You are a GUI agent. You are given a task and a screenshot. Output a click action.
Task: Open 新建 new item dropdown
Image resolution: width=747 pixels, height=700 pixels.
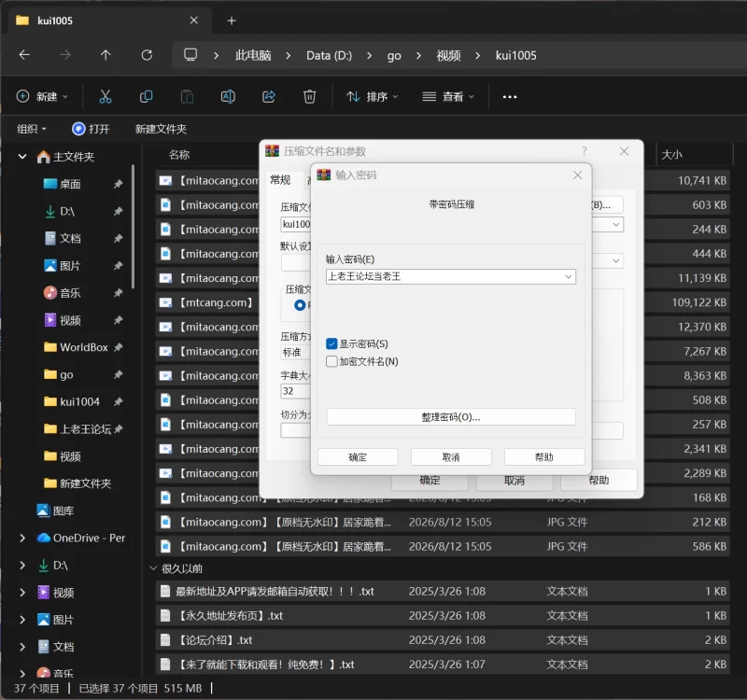[42, 97]
